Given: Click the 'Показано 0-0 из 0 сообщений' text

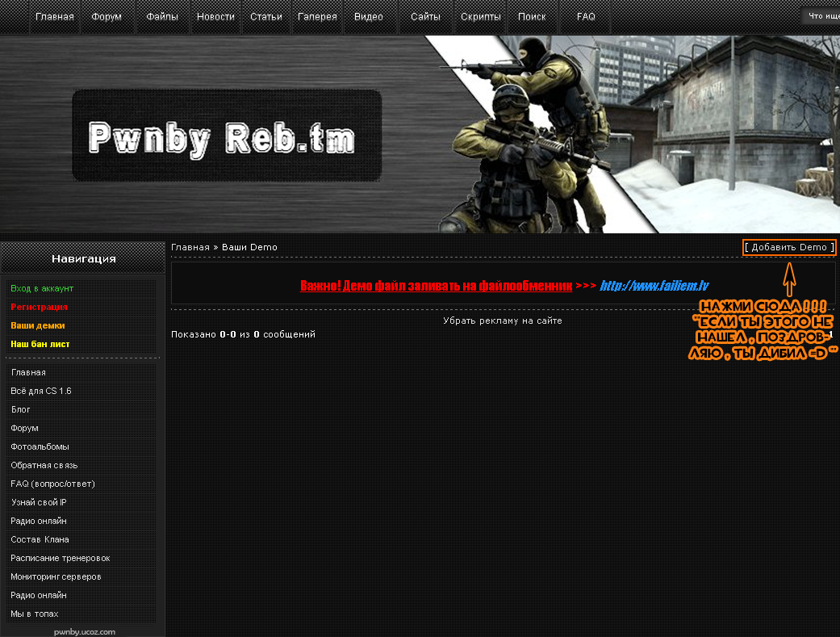Looking at the screenshot, I should click(243, 334).
